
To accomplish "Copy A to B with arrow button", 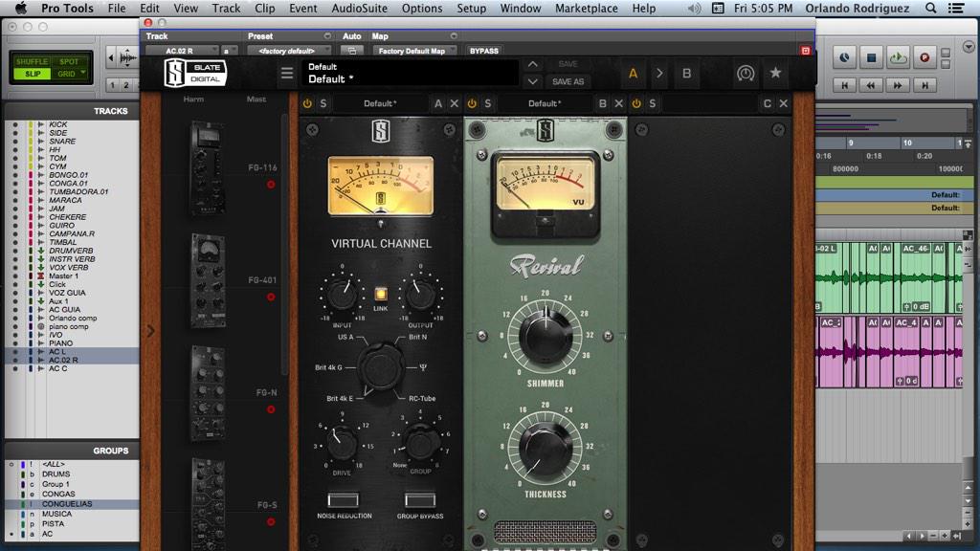I will (x=658, y=73).
